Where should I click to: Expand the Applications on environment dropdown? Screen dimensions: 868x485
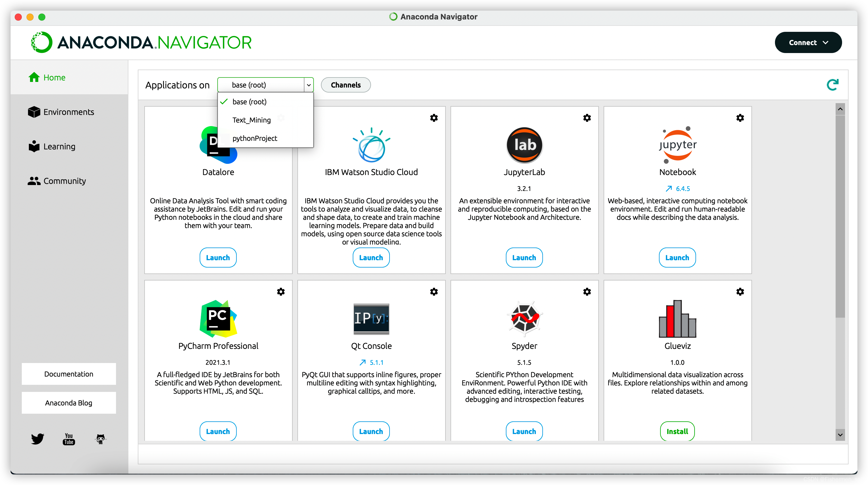coord(266,84)
